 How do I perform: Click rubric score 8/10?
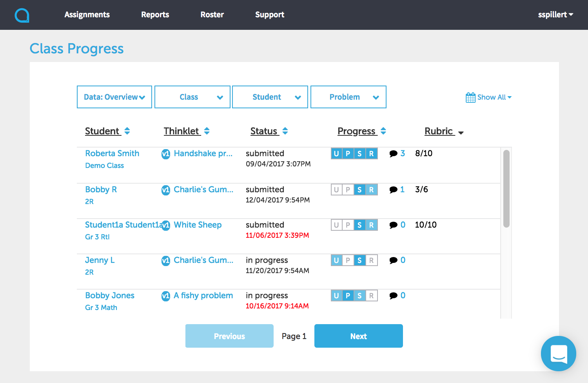[x=424, y=153]
